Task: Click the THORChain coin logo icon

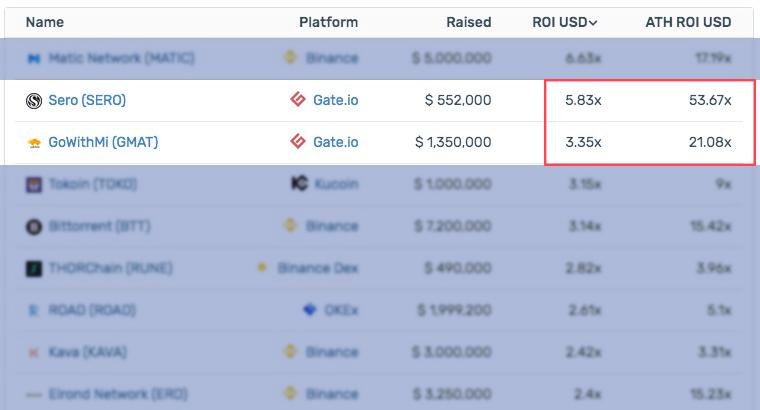Action: (x=33, y=268)
